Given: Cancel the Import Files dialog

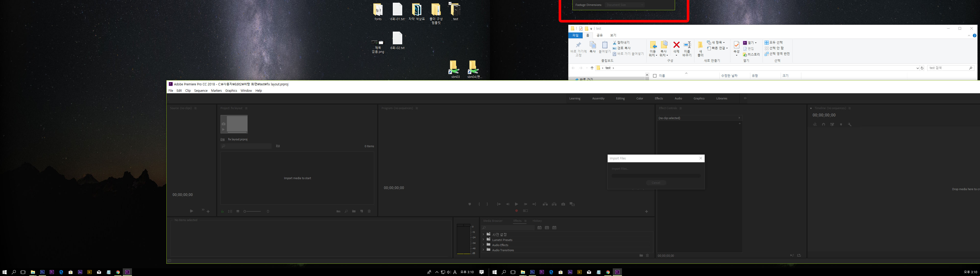Looking at the screenshot, I should 656,183.
